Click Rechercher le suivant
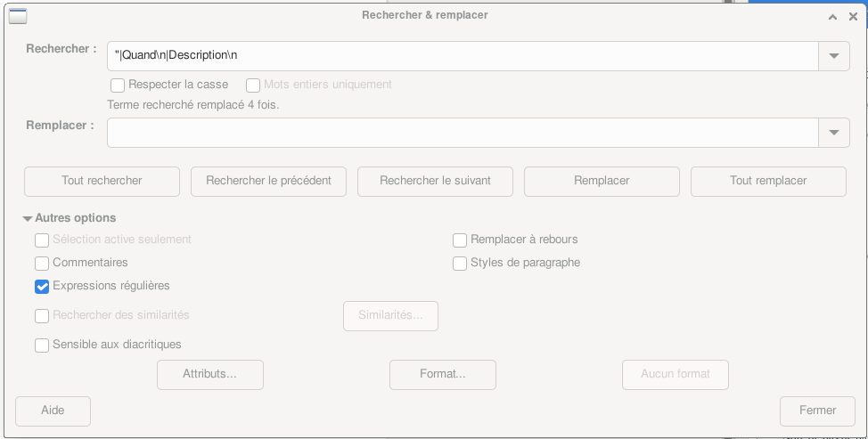The image size is (868, 439). tap(435, 182)
